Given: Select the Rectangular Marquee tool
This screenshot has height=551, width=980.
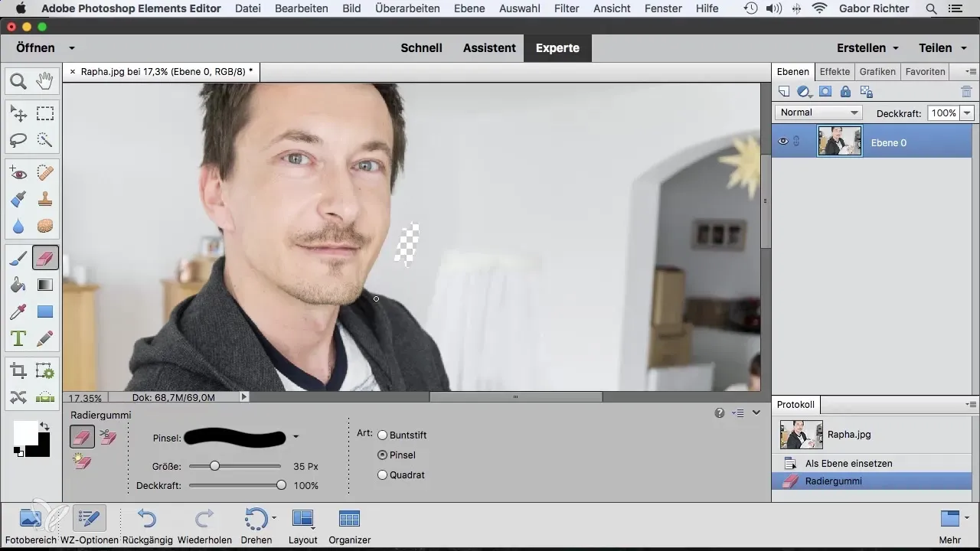Looking at the screenshot, I should (x=45, y=114).
